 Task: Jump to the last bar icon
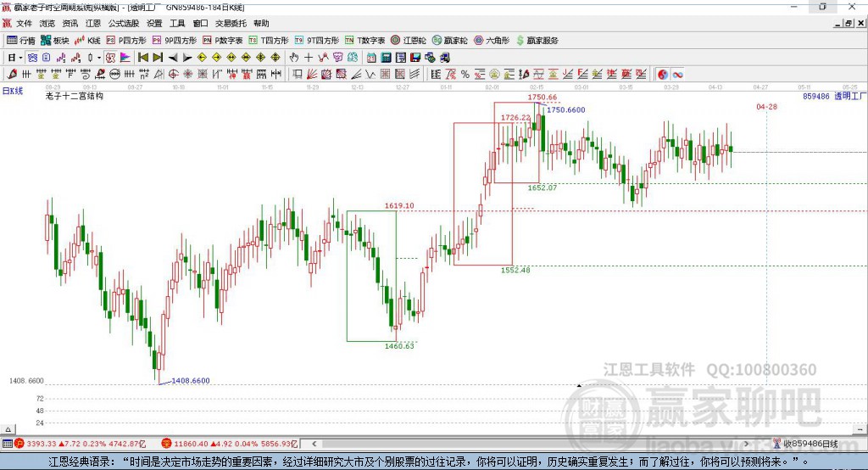coord(158,58)
